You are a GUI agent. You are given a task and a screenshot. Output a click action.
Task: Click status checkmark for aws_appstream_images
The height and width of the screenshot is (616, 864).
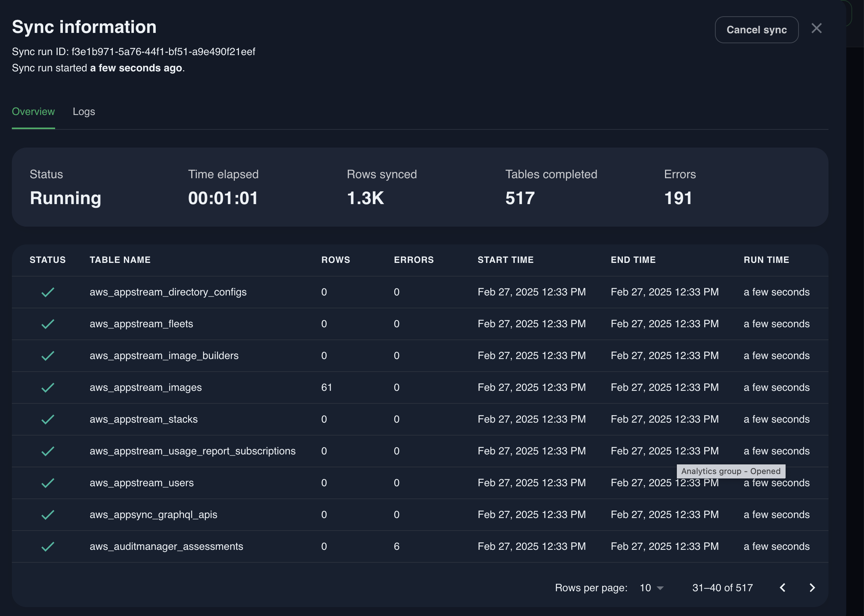tap(48, 387)
